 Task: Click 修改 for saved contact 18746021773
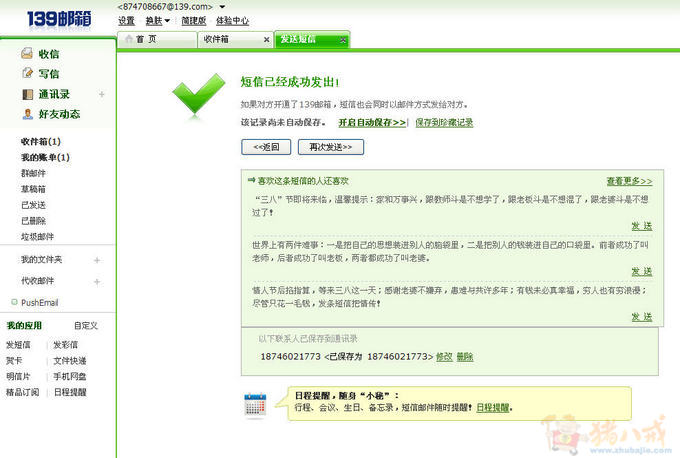(x=444, y=357)
